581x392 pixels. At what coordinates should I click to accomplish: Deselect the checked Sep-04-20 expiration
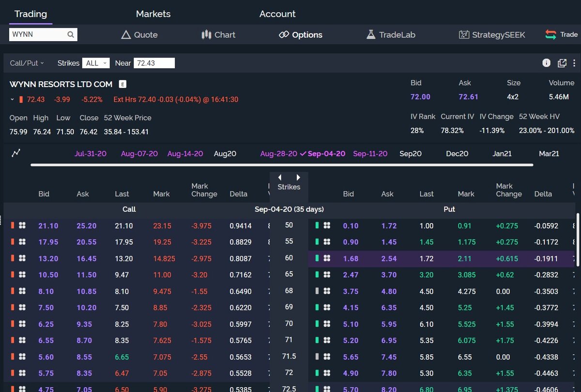tap(322, 153)
